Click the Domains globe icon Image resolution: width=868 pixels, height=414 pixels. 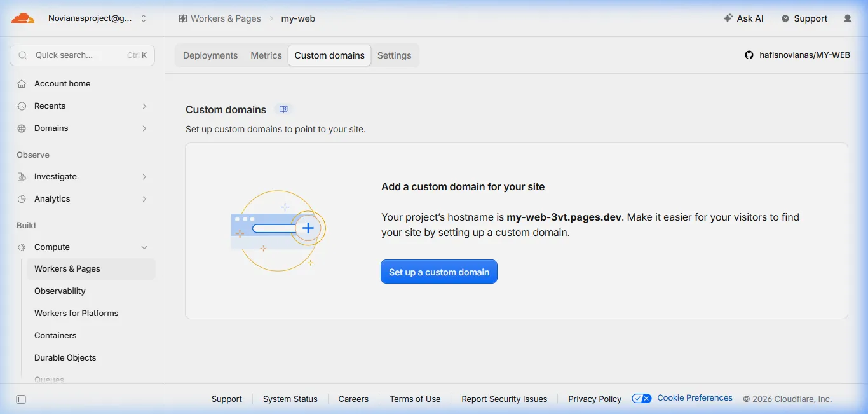[x=22, y=128]
